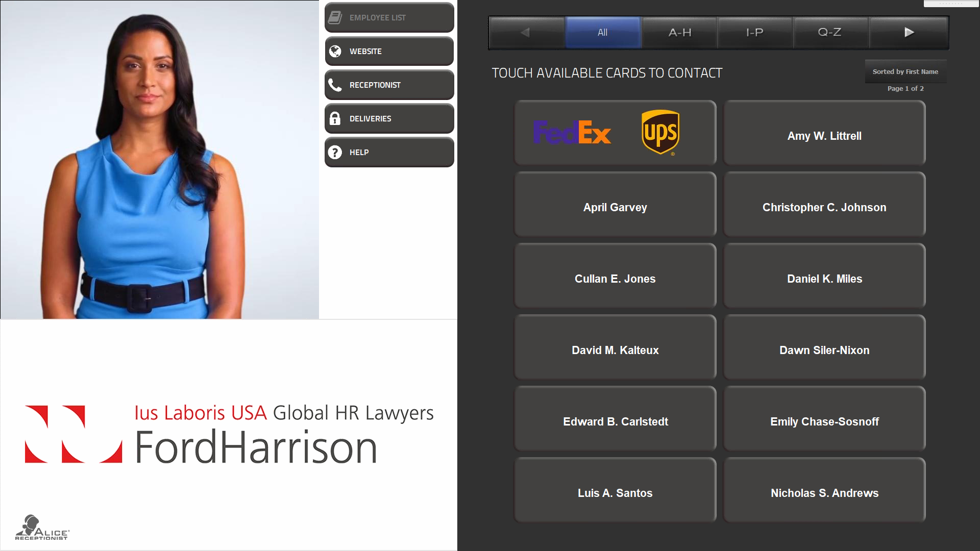Tap the Dawn Siler-Nixon card
The height and width of the screenshot is (551, 980).
(824, 350)
